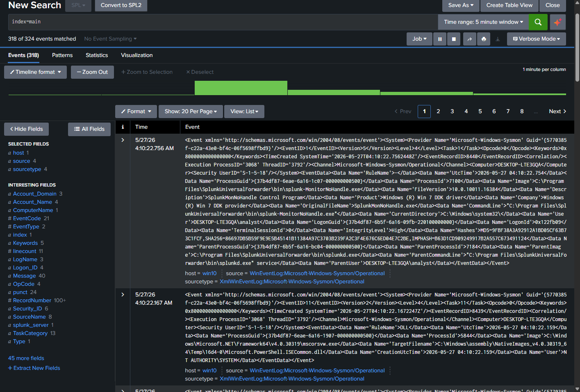This screenshot has height=392, width=580.
Task: Open the Keywords field
Action: [x=25, y=243]
